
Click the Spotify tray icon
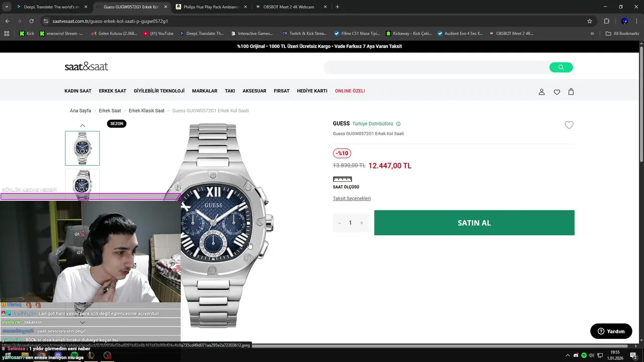[x=584, y=355]
